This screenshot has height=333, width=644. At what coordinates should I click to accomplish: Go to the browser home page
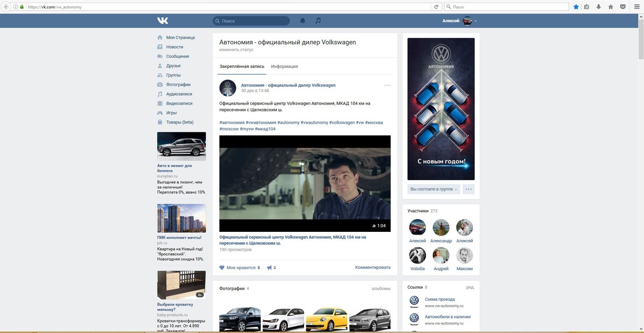[611, 7]
